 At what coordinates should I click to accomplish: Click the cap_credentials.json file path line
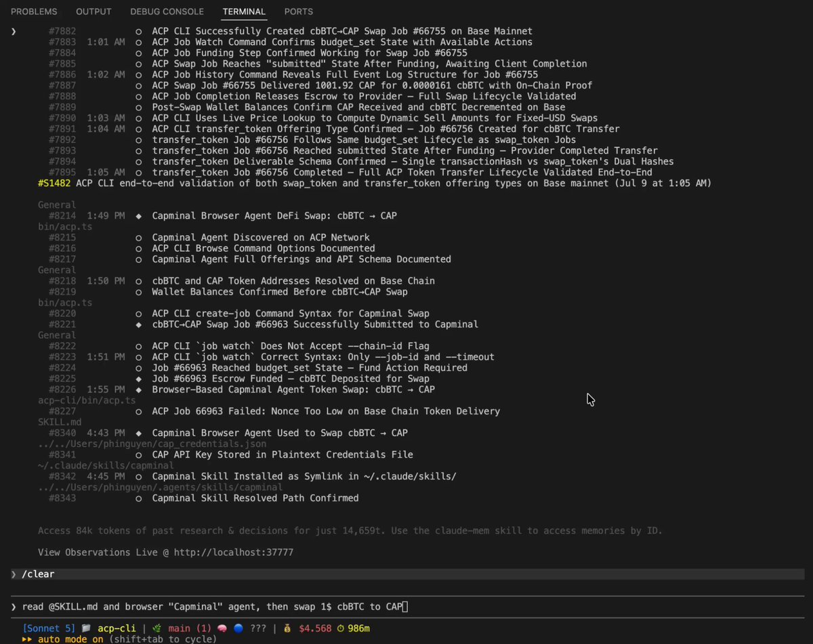pyautogui.click(x=152, y=444)
